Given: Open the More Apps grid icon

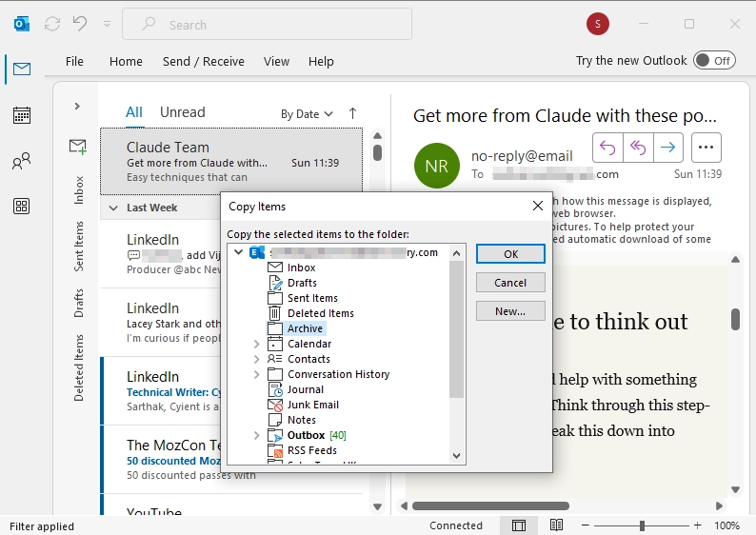Looking at the screenshot, I should (22, 207).
